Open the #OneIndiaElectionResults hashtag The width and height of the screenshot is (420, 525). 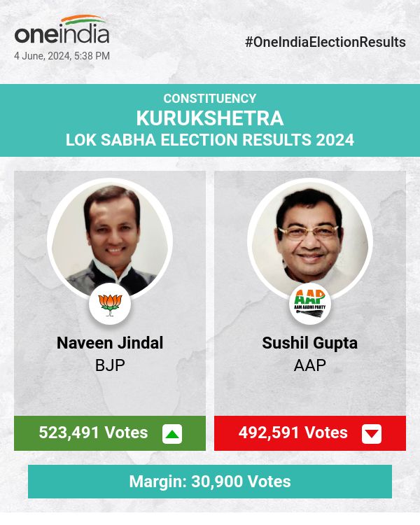[325, 42]
